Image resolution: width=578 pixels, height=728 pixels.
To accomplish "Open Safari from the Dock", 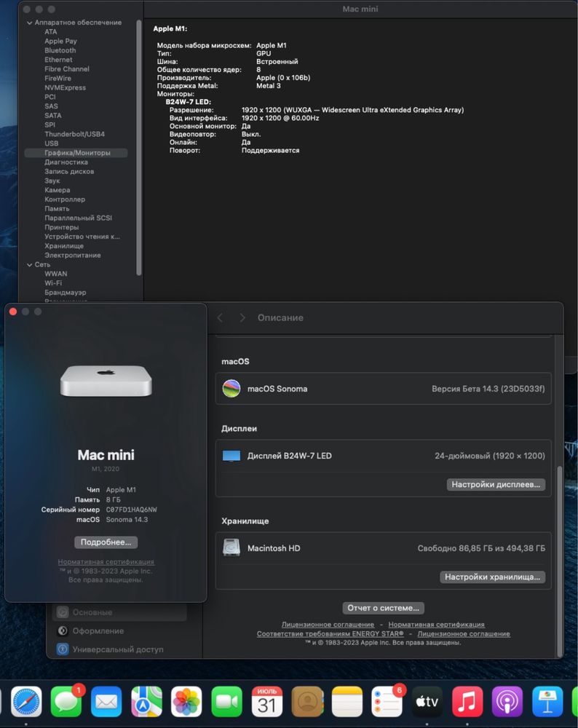I will click(x=26, y=702).
